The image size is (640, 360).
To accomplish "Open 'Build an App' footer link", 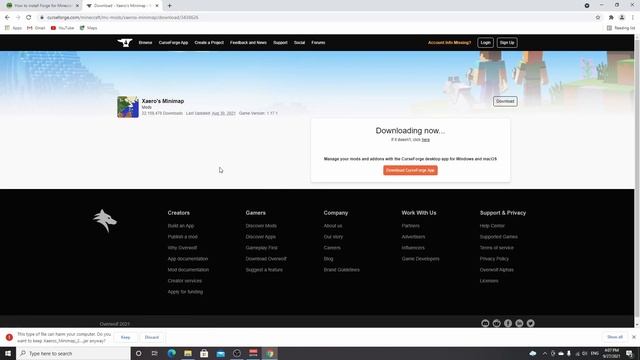I will pos(181,226).
